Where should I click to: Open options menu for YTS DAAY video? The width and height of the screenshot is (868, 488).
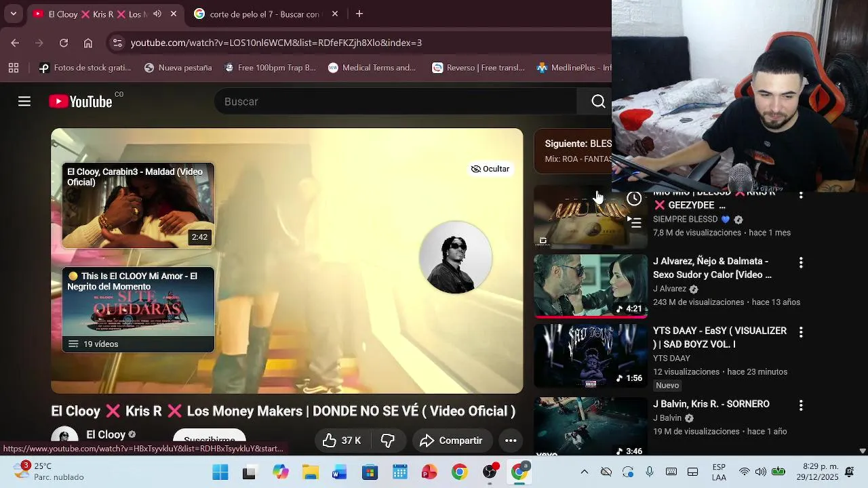(x=801, y=332)
